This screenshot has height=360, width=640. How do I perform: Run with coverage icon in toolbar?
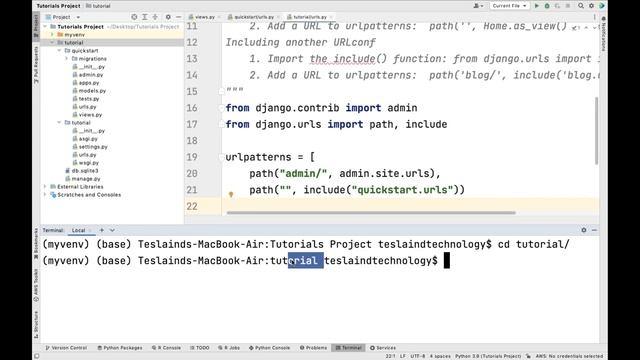pos(557,6)
